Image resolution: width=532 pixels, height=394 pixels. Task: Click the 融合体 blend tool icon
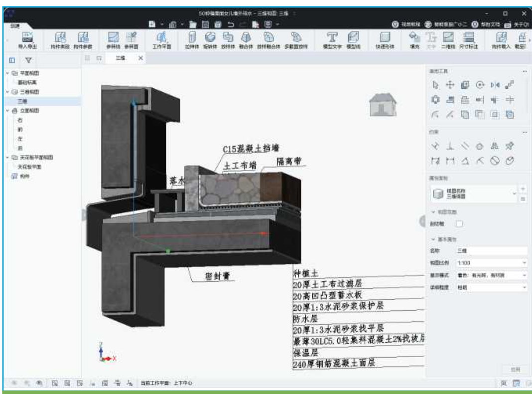[x=245, y=40]
